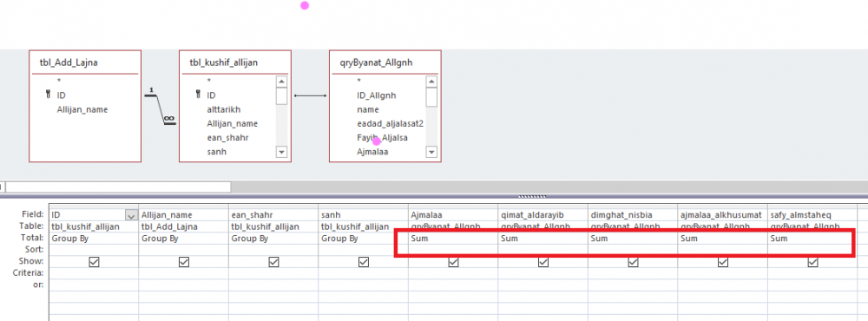Click Group By total cell under ean_shahr
This screenshot has width=868, height=321.
tap(273, 239)
